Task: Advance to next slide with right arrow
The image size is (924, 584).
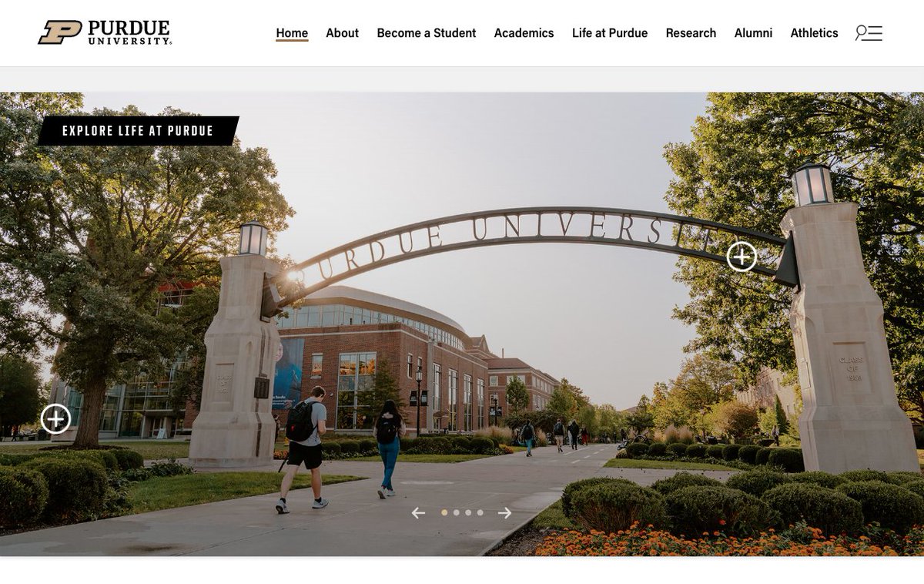Action: (504, 513)
